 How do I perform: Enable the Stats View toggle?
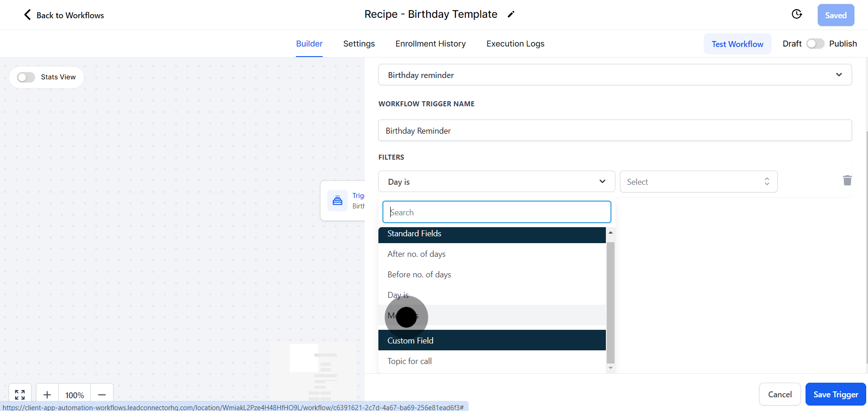click(26, 77)
